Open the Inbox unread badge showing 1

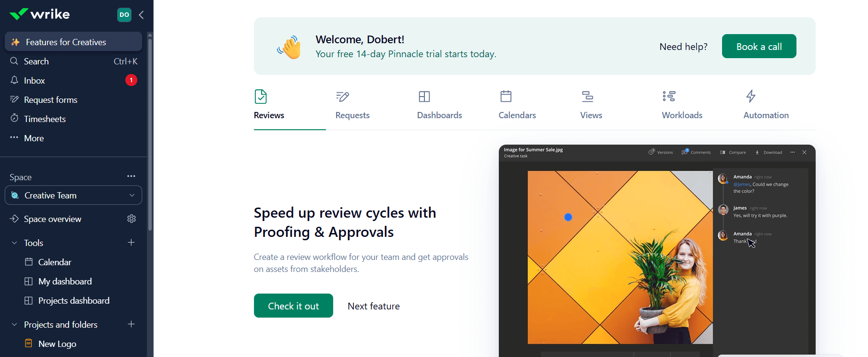[131, 80]
